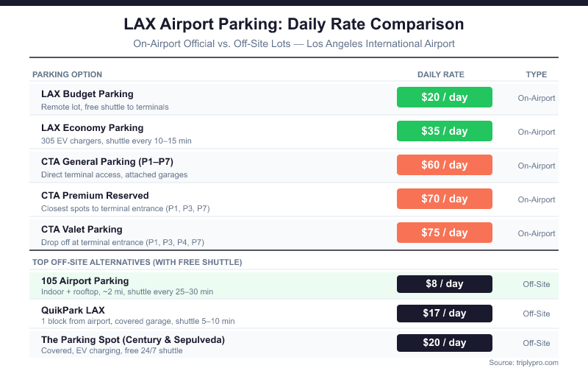Select the $60 / day CTA General badge
This screenshot has width=588, height=368.
tap(444, 165)
